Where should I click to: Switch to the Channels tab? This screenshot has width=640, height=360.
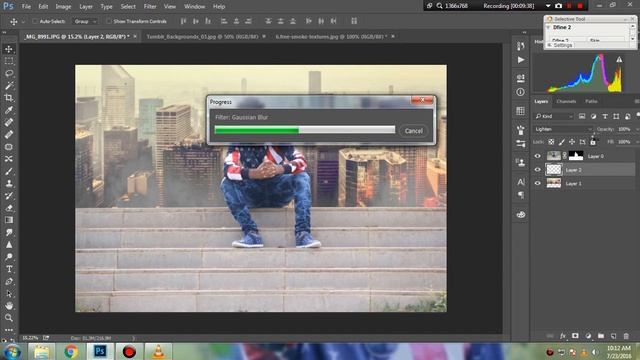click(566, 101)
